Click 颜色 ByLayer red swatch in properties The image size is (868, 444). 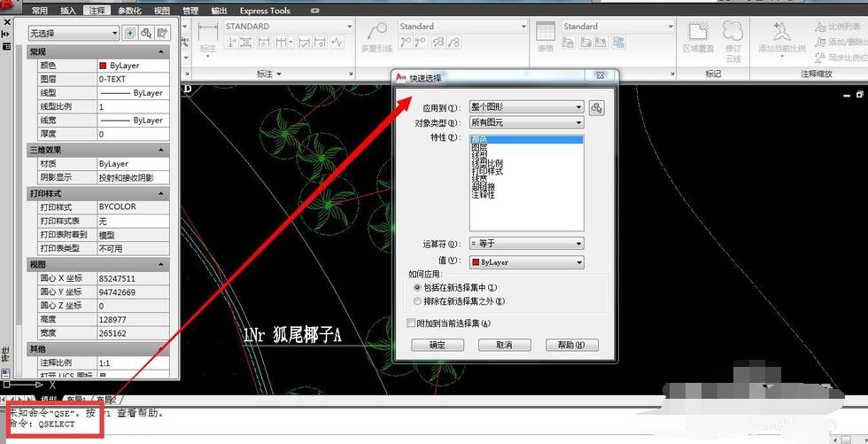(103, 66)
